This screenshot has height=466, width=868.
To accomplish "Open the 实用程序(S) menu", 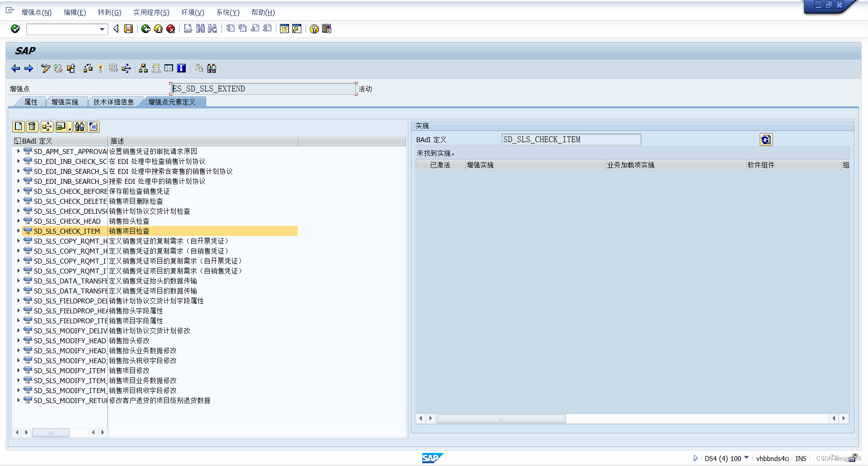I will (x=151, y=13).
